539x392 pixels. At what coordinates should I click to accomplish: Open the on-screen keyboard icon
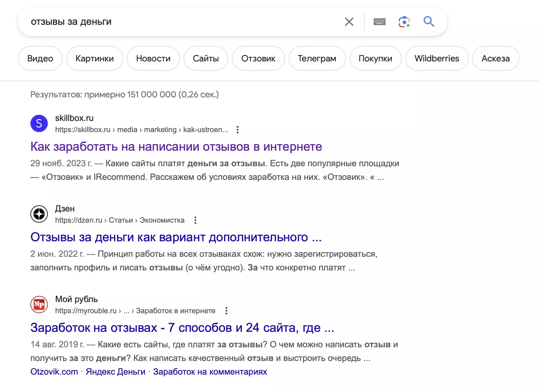point(380,22)
